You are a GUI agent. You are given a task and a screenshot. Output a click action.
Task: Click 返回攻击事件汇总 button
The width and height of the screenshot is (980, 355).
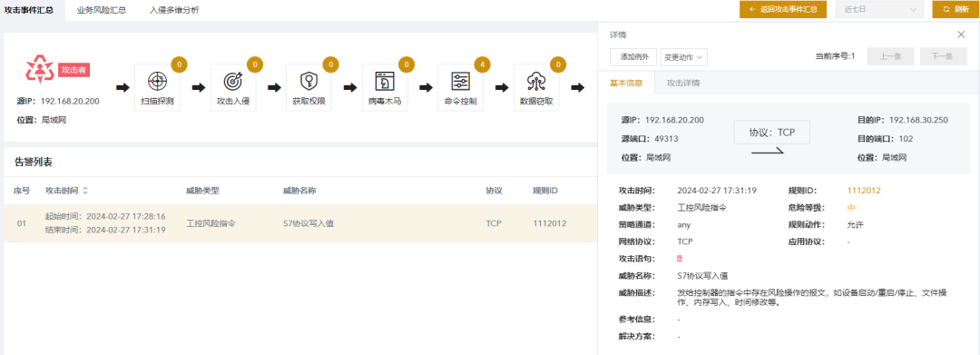click(x=783, y=9)
